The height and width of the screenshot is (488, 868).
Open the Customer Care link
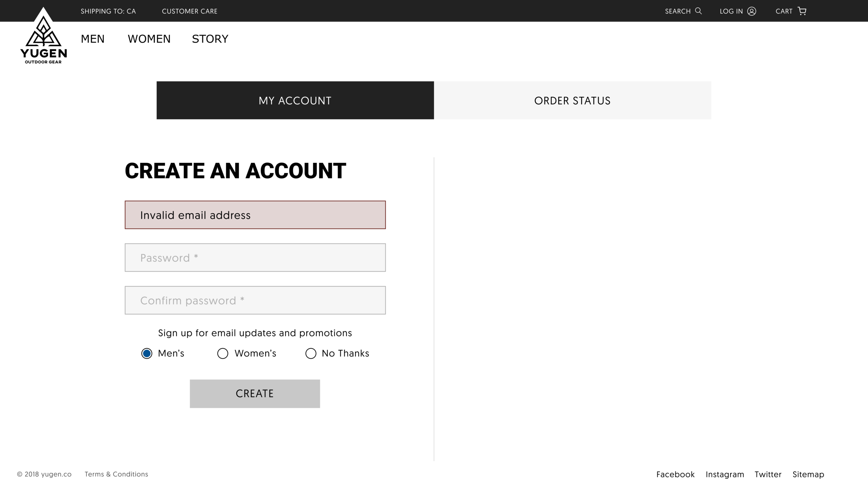tap(190, 11)
